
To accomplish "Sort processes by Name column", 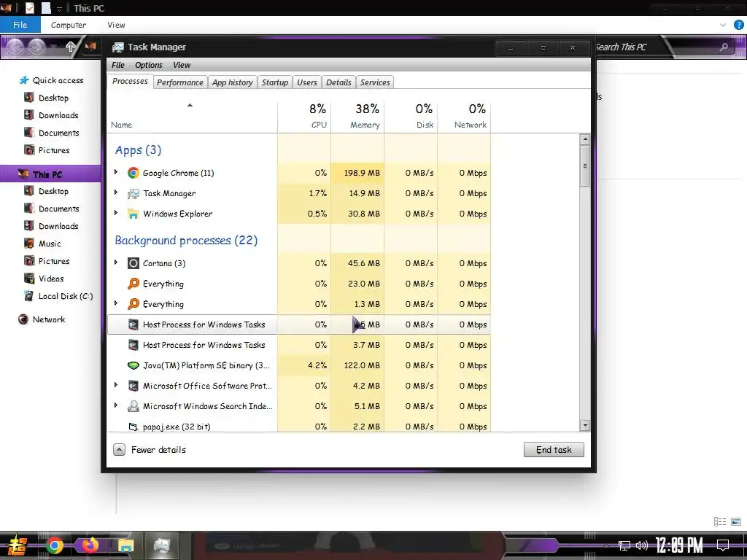I will tap(193, 116).
